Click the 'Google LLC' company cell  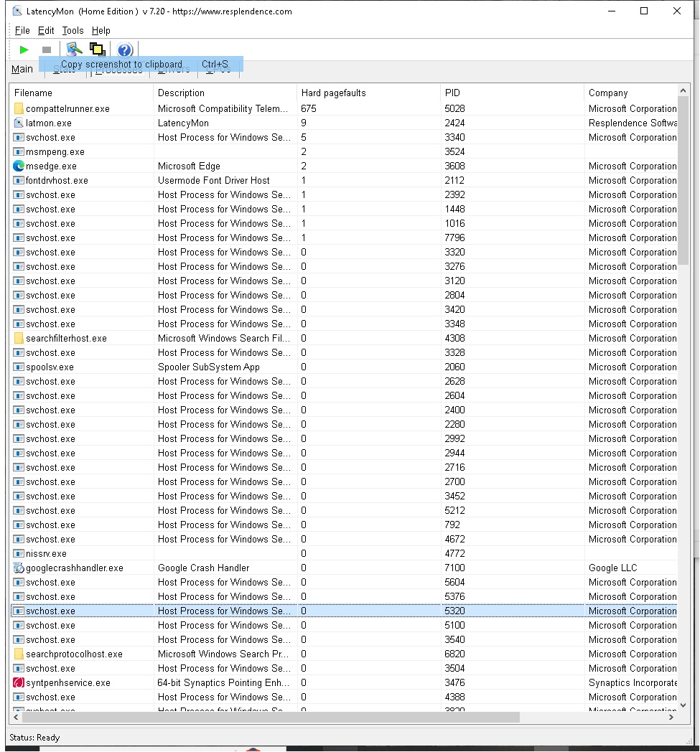(612, 568)
